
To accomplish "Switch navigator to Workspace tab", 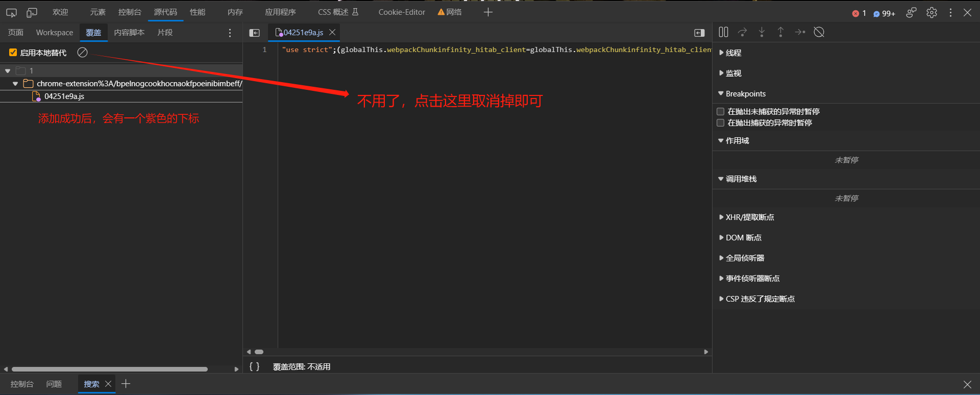I will tap(55, 33).
